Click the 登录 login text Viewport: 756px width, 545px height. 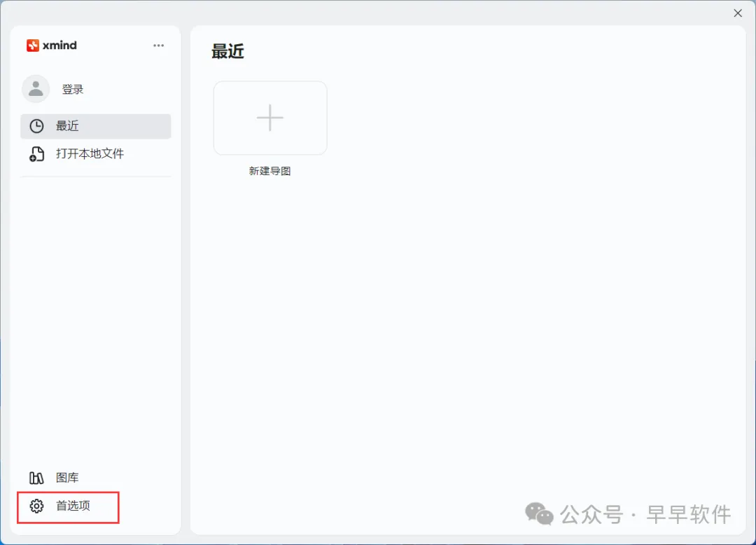click(x=73, y=89)
